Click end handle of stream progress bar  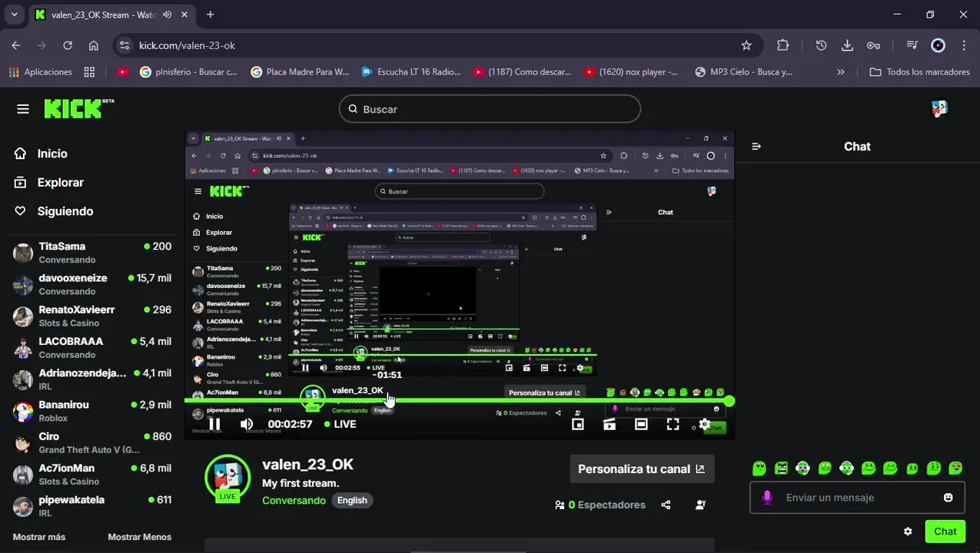pyautogui.click(x=729, y=401)
